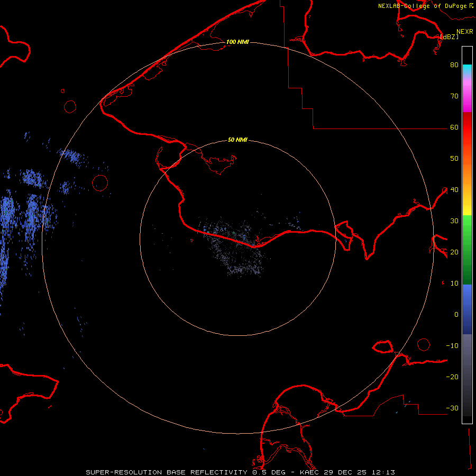Click the "50" value on the dBZ scale

point(454,159)
